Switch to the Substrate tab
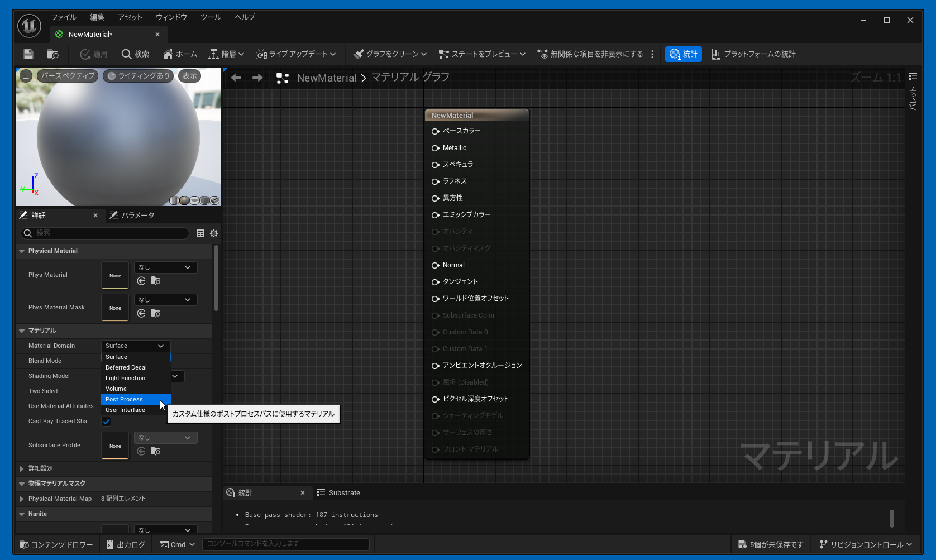This screenshot has height=560, width=936. [339, 493]
